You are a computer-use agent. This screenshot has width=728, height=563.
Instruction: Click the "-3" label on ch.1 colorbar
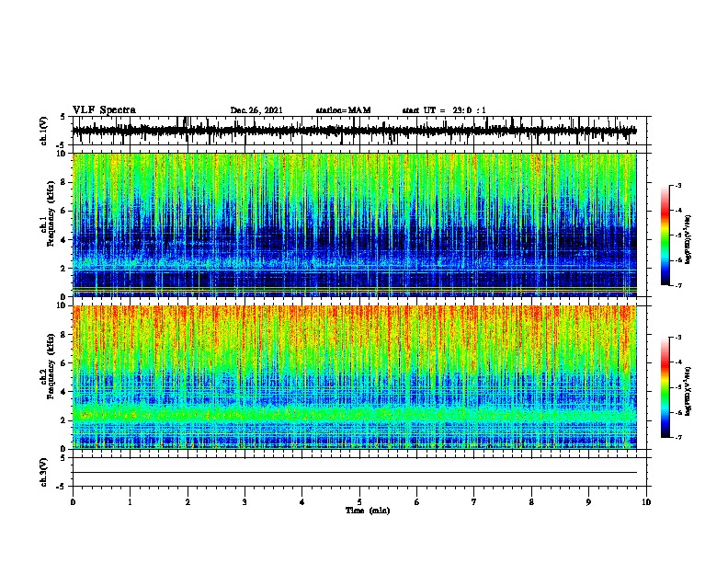click(677, 185)
